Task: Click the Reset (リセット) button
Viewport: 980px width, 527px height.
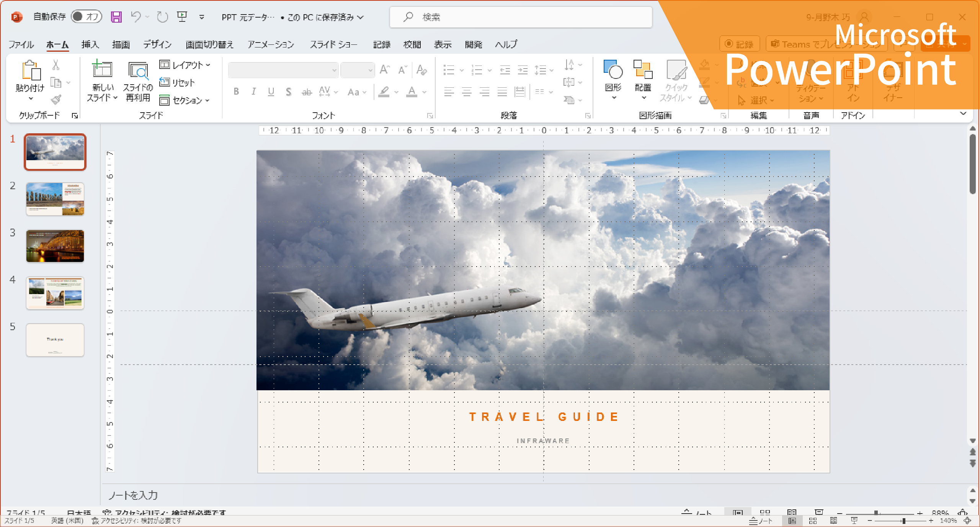Action: click(x=177, y=82)
